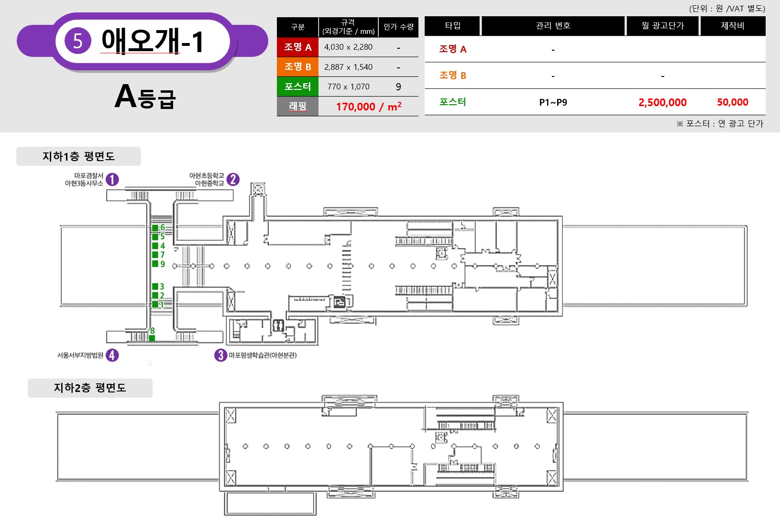Viewport: 780px width, 532px height.
Task: Click the gray 래핑 legend cell
Action: 297,106
